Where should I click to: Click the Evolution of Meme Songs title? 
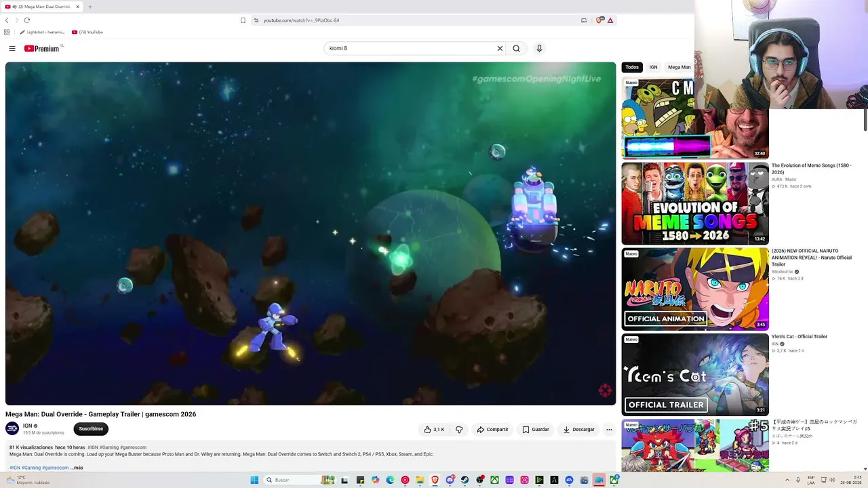click(x=811, y=168)
